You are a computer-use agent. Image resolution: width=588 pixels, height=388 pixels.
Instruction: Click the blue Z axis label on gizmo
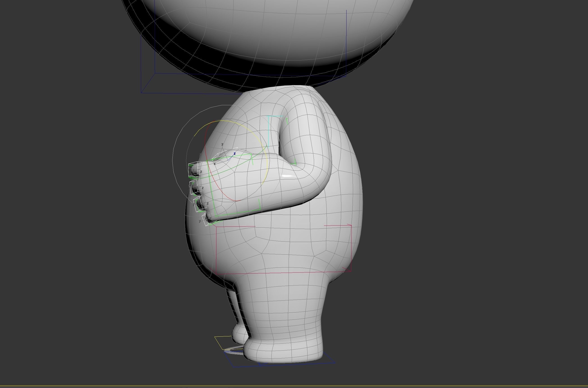234,154
